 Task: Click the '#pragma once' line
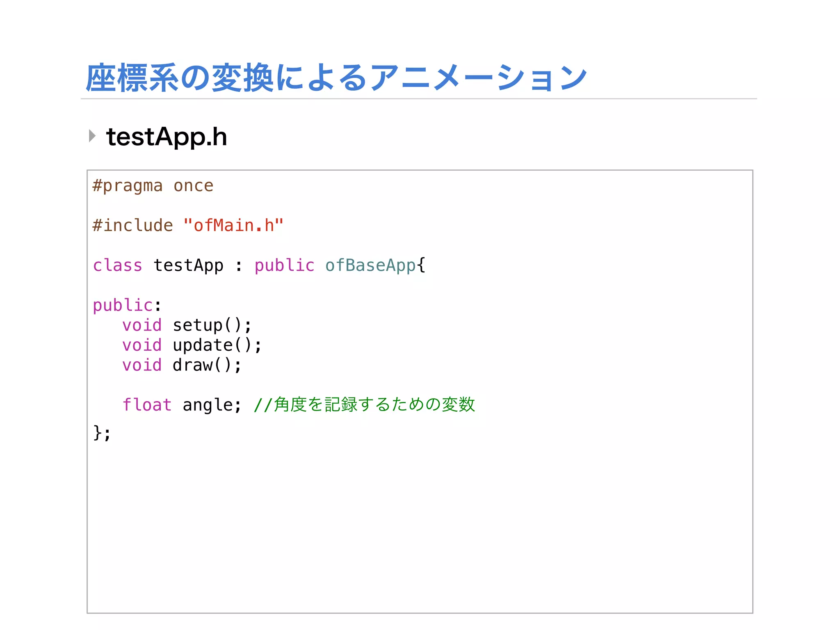pyautogui.click(x=153, y=186)
